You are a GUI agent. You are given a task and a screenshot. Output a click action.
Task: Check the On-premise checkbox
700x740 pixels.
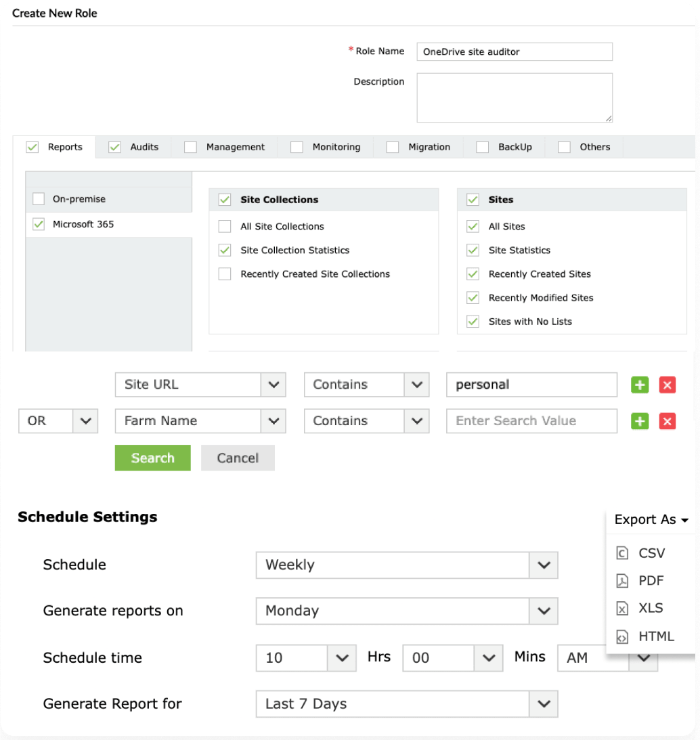[39, 198]
